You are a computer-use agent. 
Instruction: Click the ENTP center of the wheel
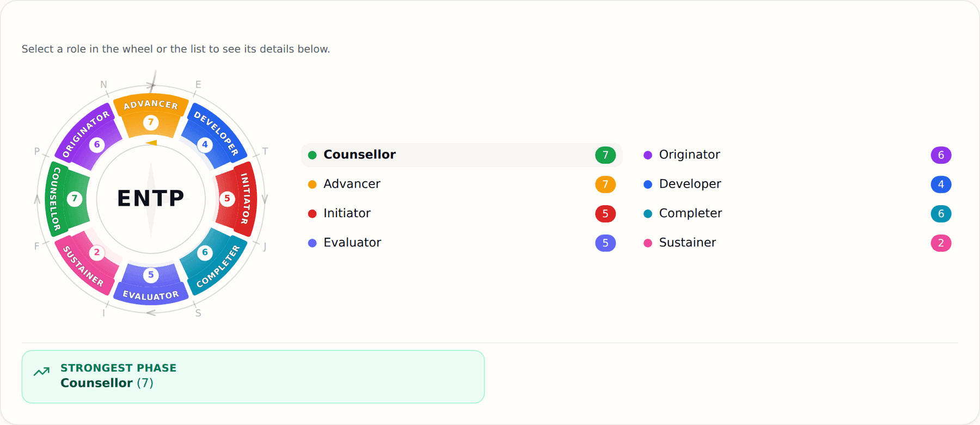coord(151,199)
